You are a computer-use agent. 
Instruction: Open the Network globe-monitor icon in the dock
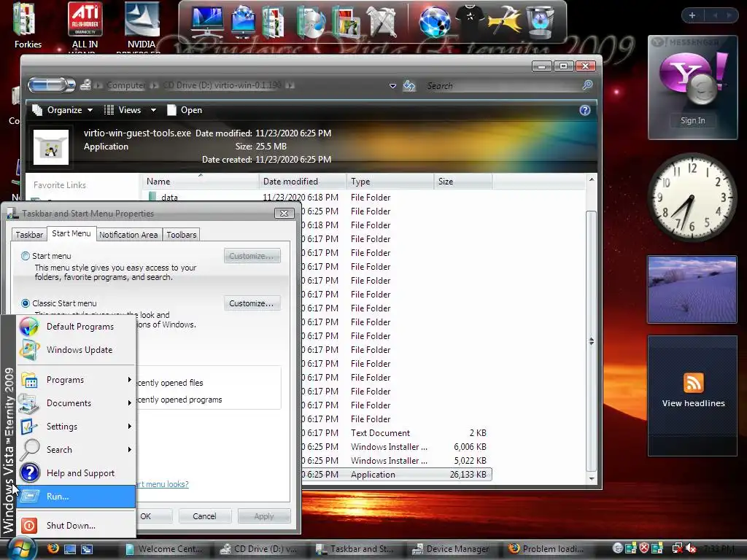[244, 21]
